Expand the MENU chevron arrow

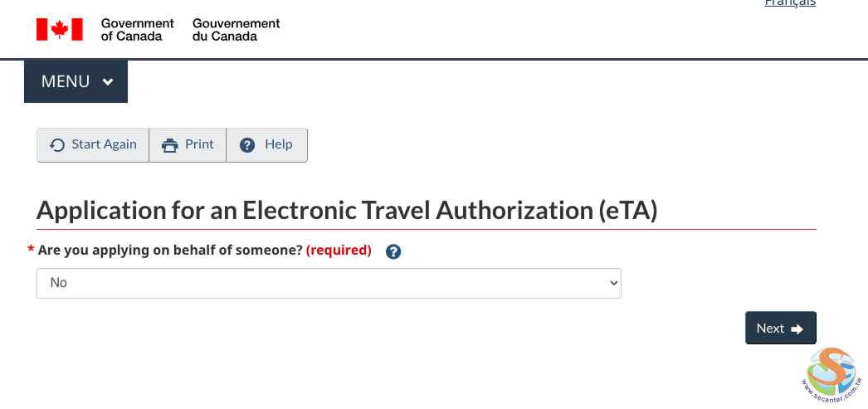(108, 82)
